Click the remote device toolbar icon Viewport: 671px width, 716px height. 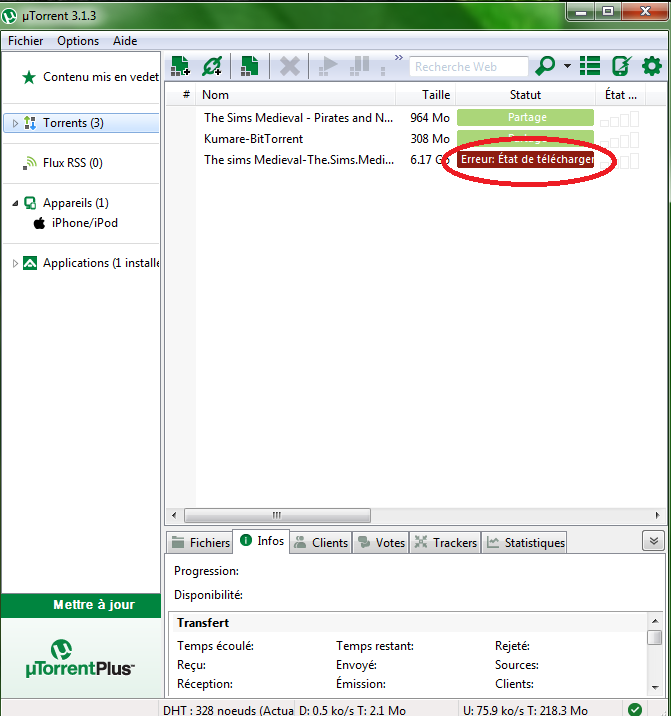click(621, 66)
